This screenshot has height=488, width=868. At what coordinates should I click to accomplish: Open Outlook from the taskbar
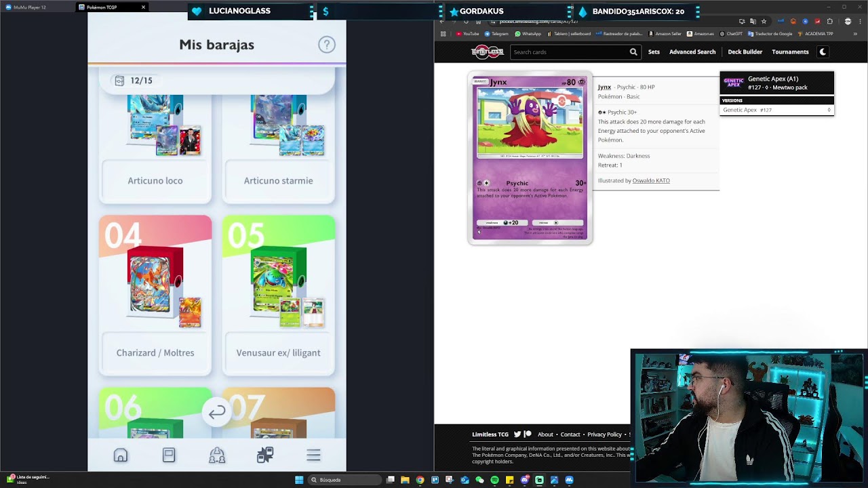465,480
